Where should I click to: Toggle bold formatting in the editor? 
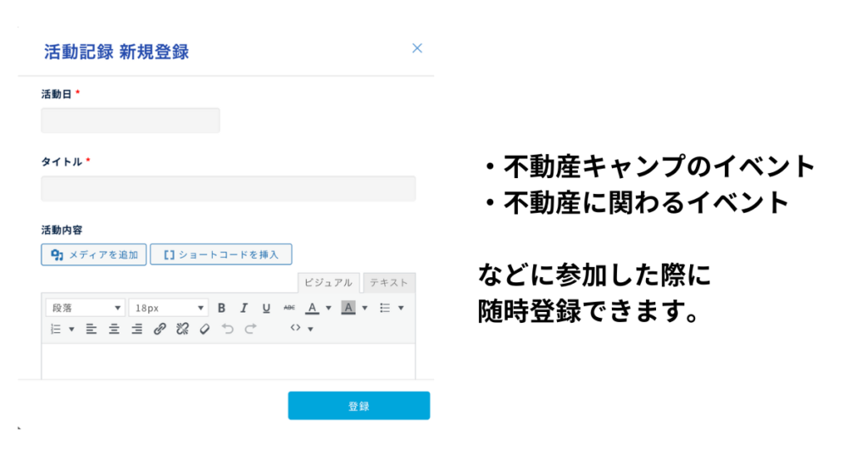pos(221,308)
